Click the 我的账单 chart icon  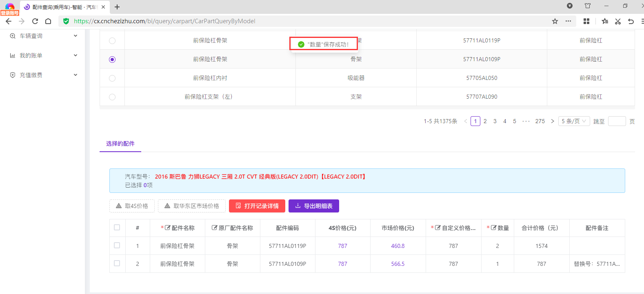click(x=13, y=55)
